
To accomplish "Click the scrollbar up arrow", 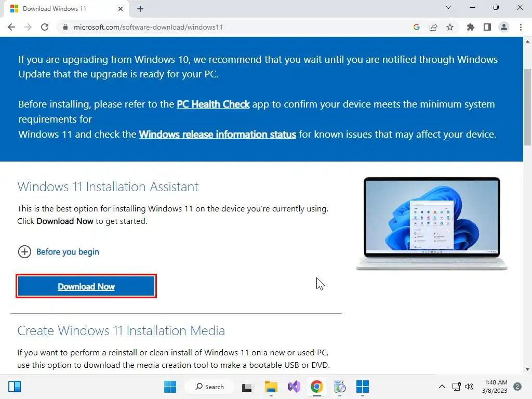I will click(527, 42).
